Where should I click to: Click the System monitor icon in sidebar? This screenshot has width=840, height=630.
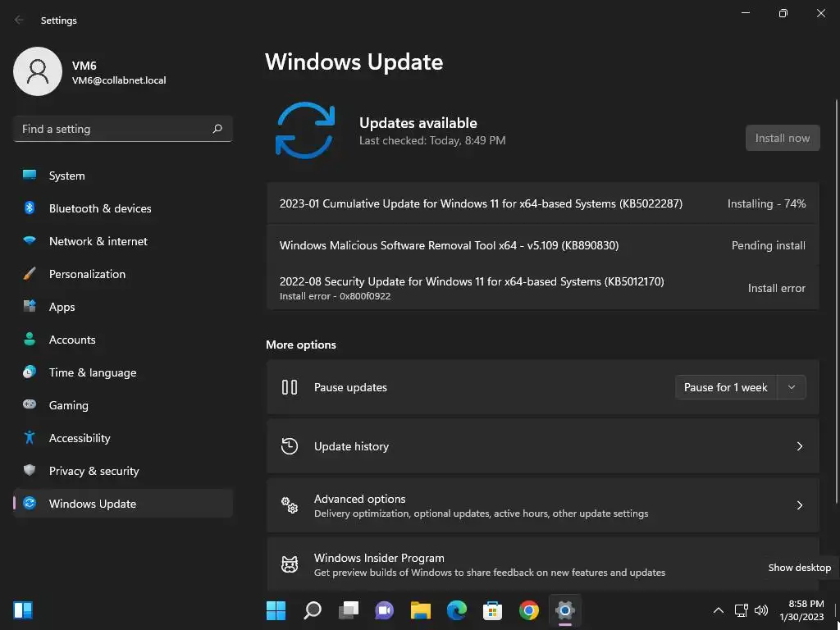point(30,176)
